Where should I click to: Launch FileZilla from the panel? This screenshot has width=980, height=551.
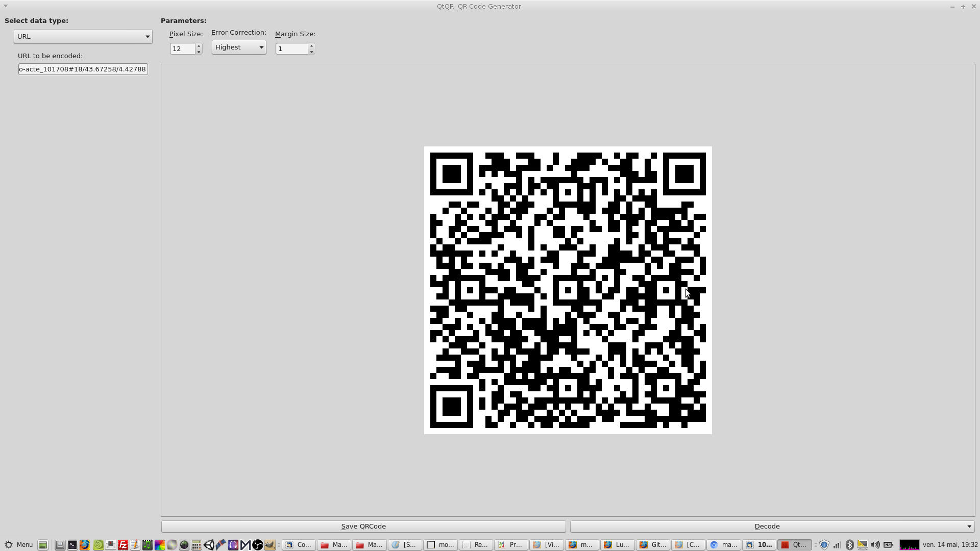[123, 545]
